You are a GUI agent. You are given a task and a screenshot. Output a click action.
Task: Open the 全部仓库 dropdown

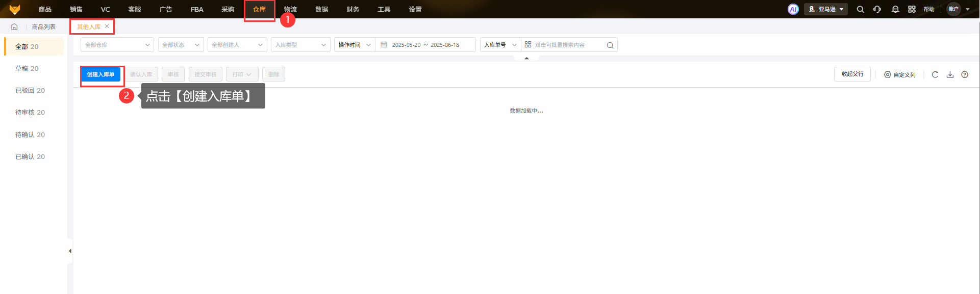click(117, 45)
